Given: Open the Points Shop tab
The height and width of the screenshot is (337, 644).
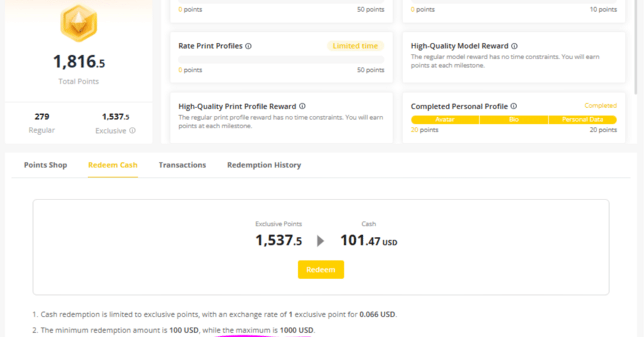Looking at the screenshot, I should [45, 165].
